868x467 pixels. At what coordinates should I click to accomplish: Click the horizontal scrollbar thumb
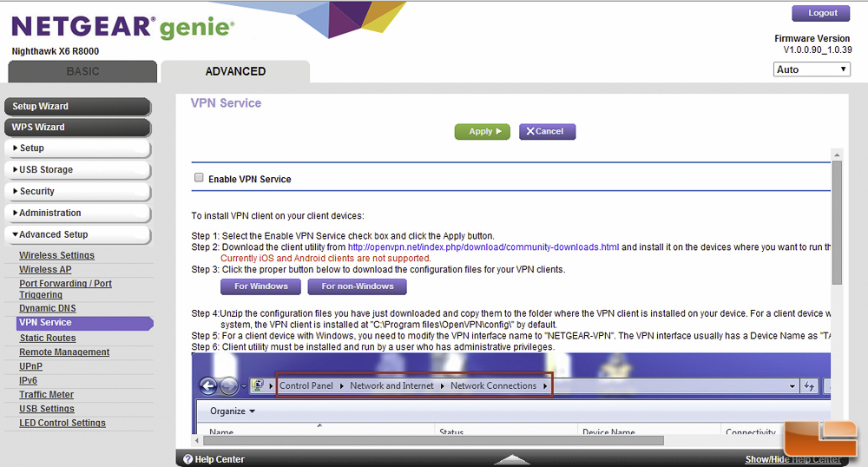coord(433,440)
